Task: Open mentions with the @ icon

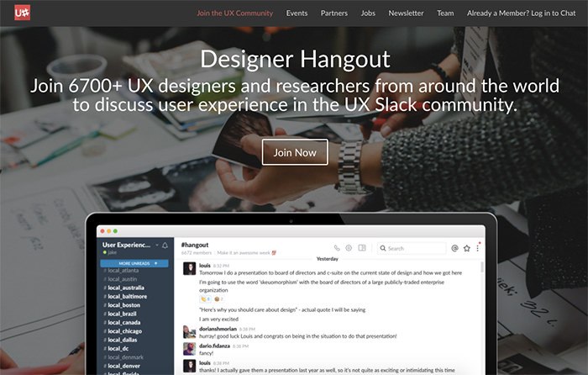Action: 455,248
